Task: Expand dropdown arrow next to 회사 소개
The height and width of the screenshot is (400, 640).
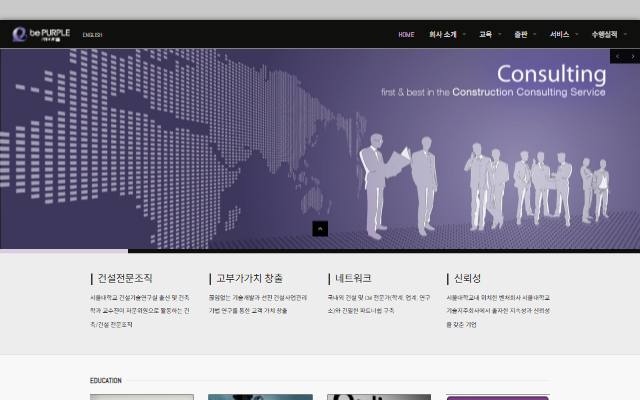Action: pos(464,34)
